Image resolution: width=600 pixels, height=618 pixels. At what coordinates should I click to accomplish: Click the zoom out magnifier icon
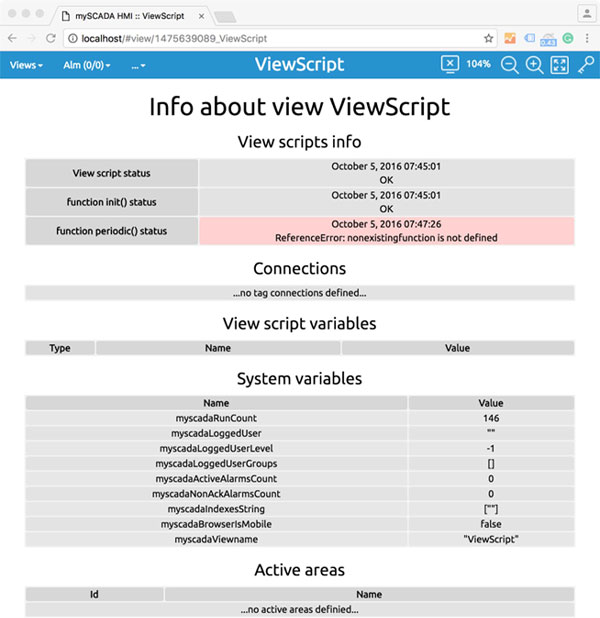(x=509, y=65)
